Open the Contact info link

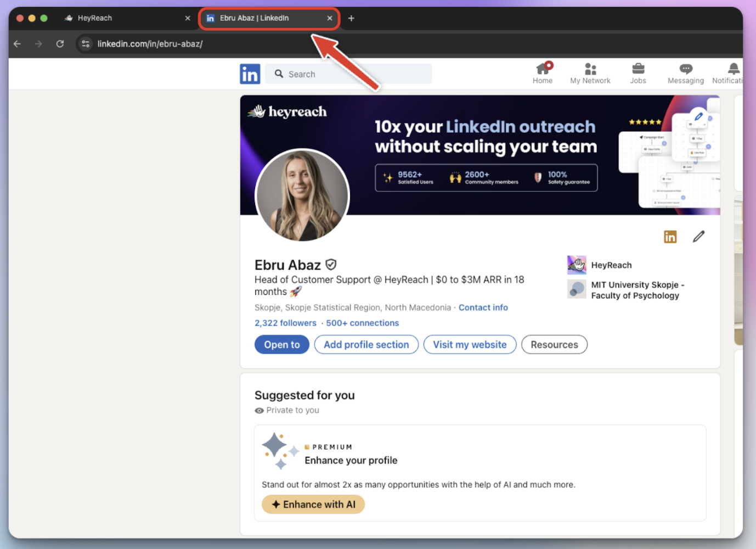[x=483, y=307]
